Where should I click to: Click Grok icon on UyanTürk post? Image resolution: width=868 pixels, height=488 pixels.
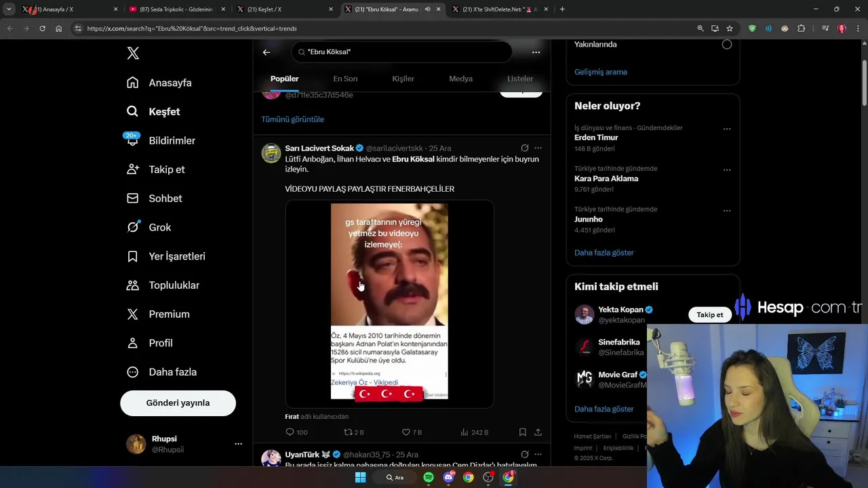tap(525, 454)
